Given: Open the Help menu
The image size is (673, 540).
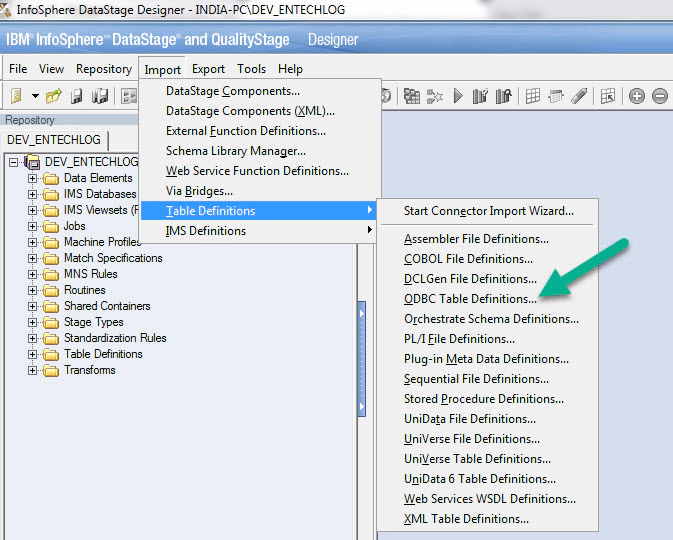Looking at the screenshot, I should coord(290,69).
